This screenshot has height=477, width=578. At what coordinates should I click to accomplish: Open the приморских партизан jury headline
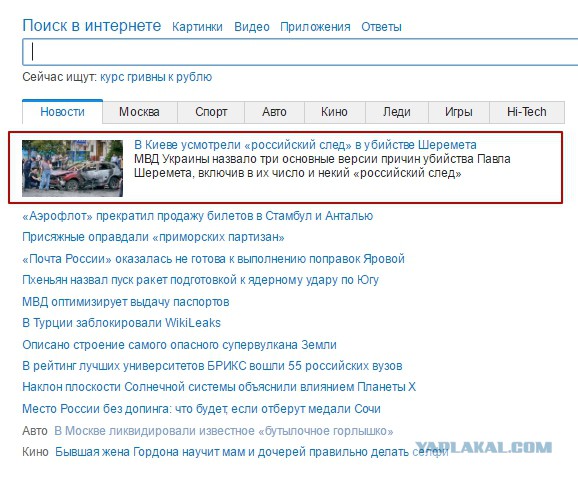153,237
